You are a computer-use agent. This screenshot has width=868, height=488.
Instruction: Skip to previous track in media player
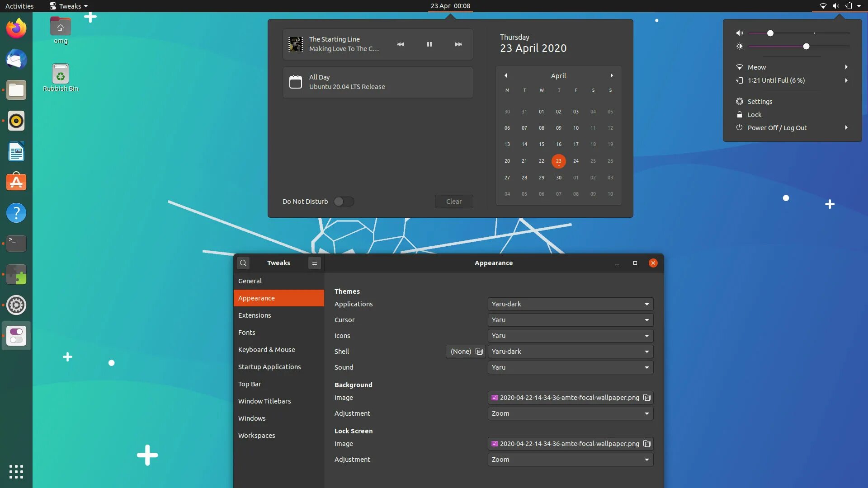click(x=400, y=44)
